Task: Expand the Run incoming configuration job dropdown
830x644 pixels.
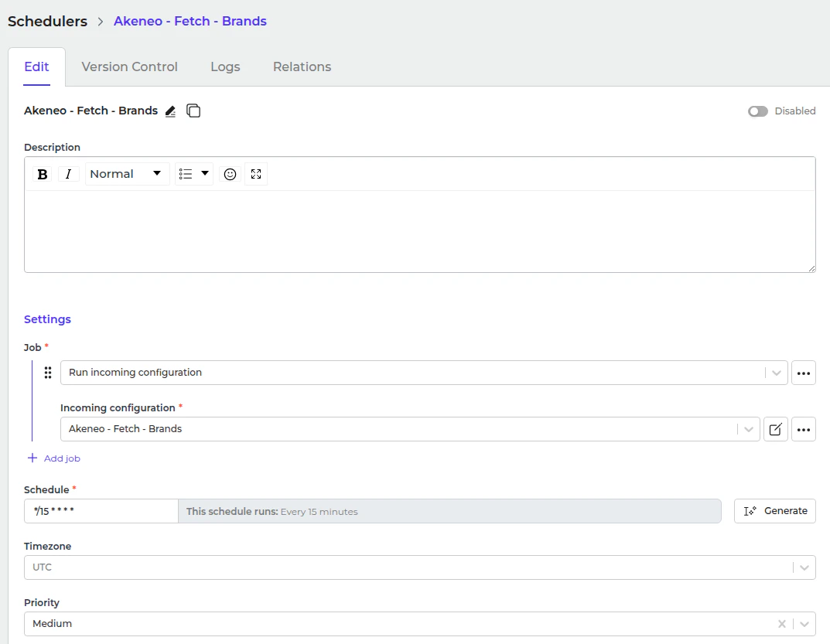Action: pyautogui.click(x=776, y=373)
